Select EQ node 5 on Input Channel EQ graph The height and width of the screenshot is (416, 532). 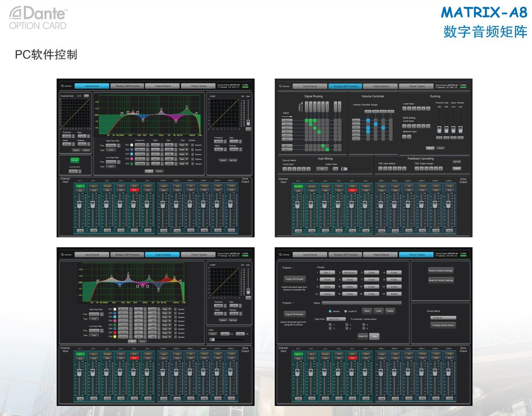pyautogui.click(x=187, y=108)
